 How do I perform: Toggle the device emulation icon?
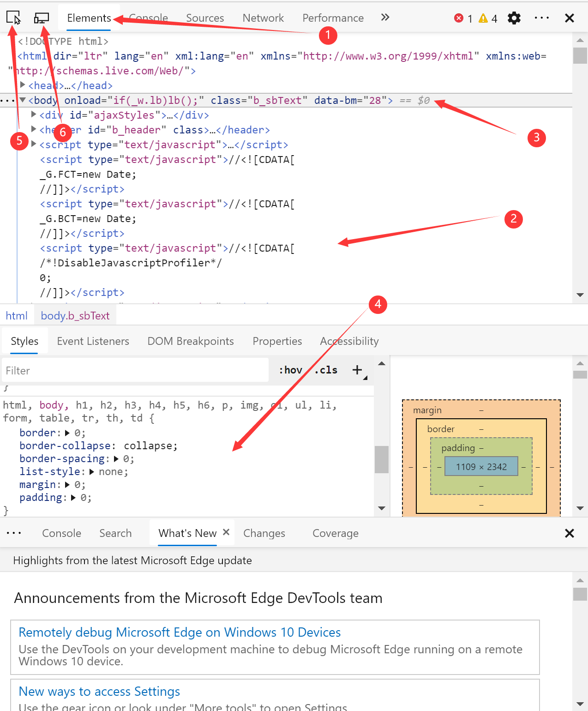(x=42, y=18)
